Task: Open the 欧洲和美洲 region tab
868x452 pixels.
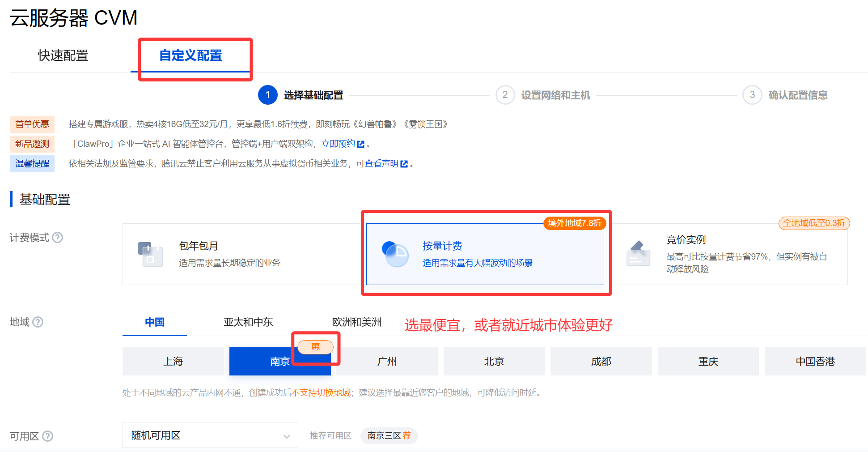Action: pyautogui.click(x=356, y=322)
